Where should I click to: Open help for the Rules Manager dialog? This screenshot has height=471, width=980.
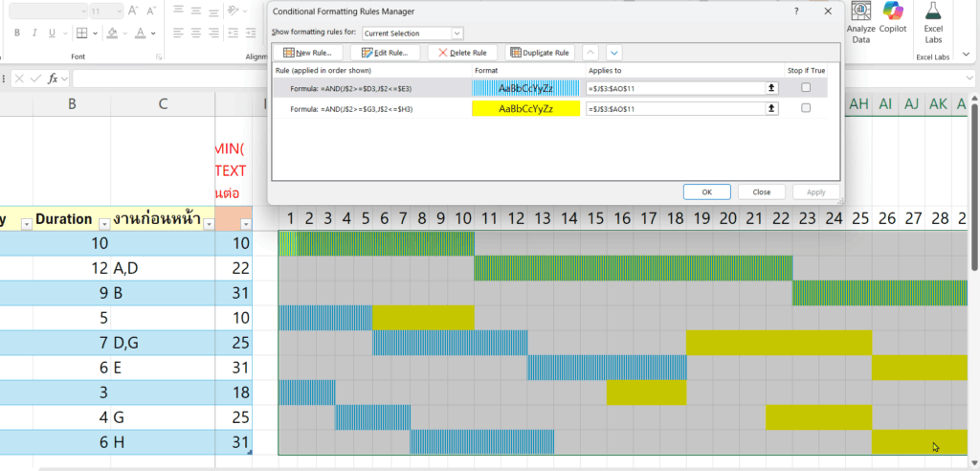(x=796, y=11)
